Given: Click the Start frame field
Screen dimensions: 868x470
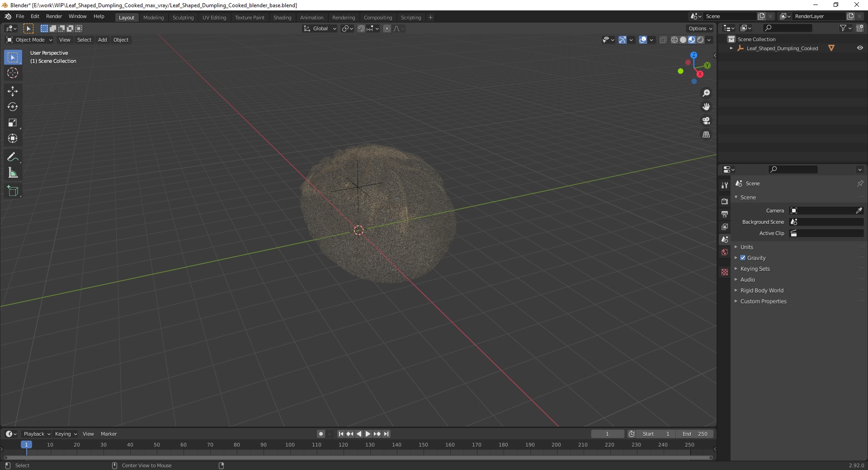Looking at the screenshot, I should (656, 434).
